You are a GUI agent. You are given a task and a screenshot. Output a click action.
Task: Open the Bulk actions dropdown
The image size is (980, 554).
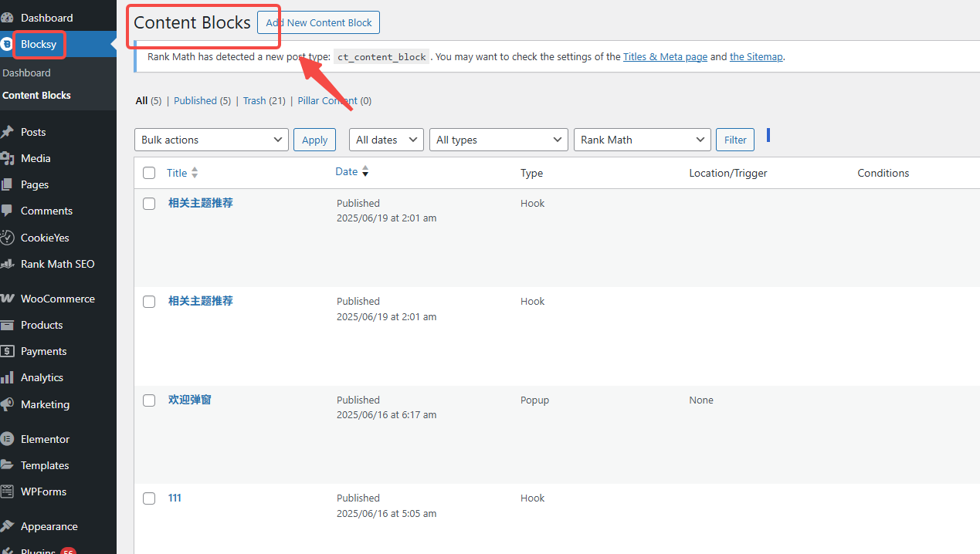211,140
